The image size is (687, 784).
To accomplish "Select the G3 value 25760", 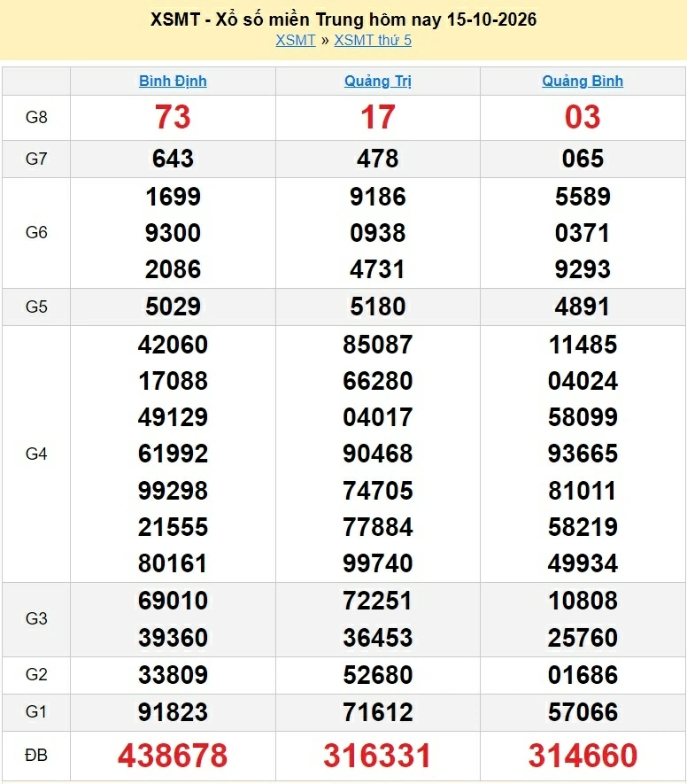I will click(x=583, y=638).
